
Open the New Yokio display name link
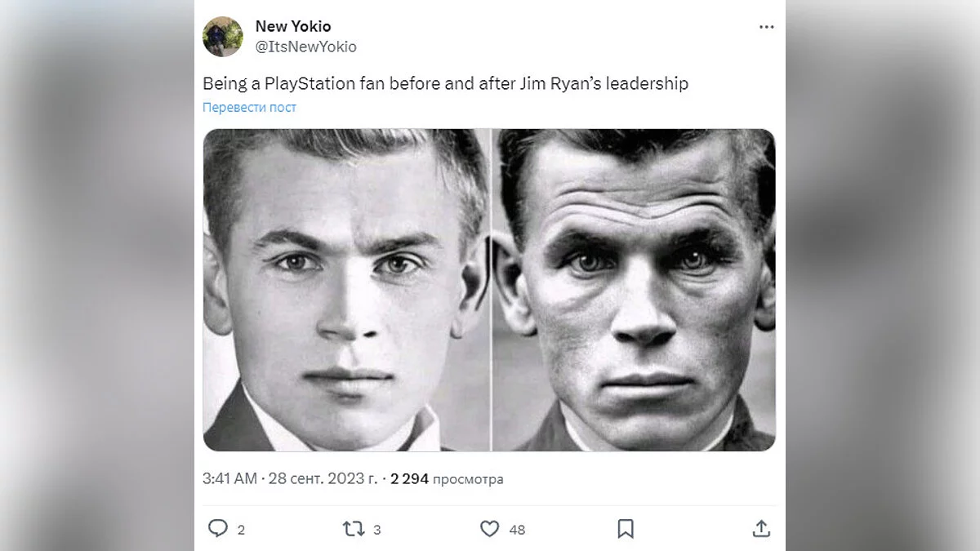pos(293,27)
